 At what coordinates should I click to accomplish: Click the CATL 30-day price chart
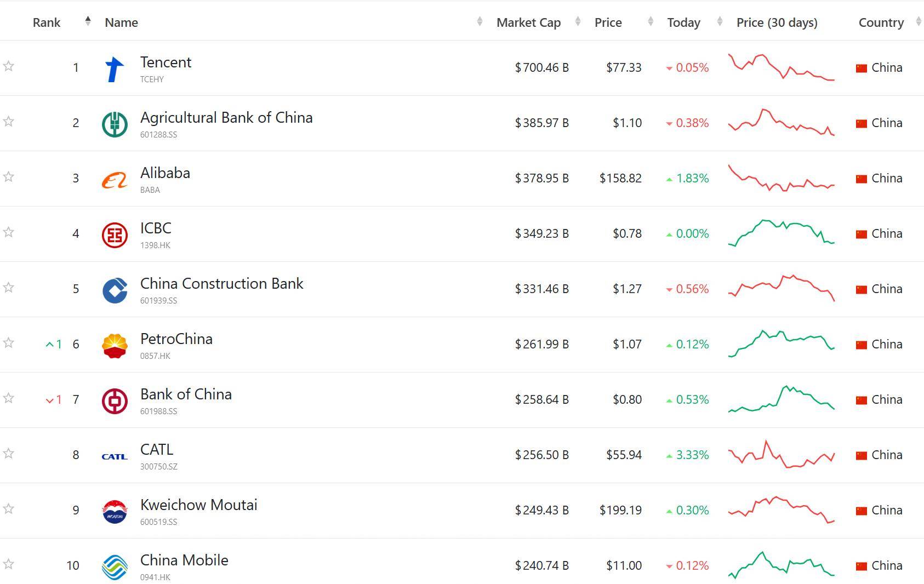pos(781,455)
